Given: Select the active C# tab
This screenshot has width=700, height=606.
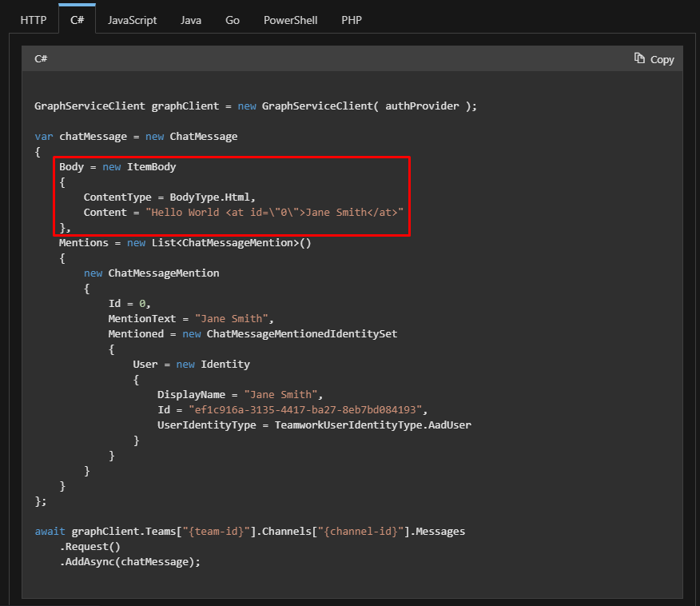Looking at the screenshot, I should [77, 19].
